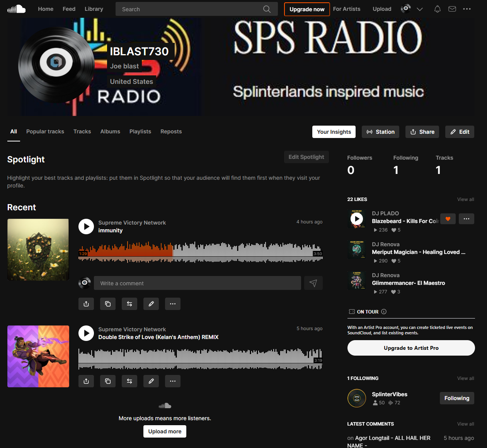Viewport: 487px width, 448px height.
Task: Expand the profile menu chevron
Action: coord(420,9)
